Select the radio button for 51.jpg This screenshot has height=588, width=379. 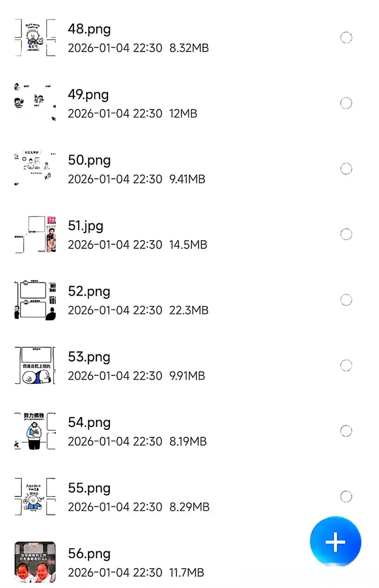346,234
